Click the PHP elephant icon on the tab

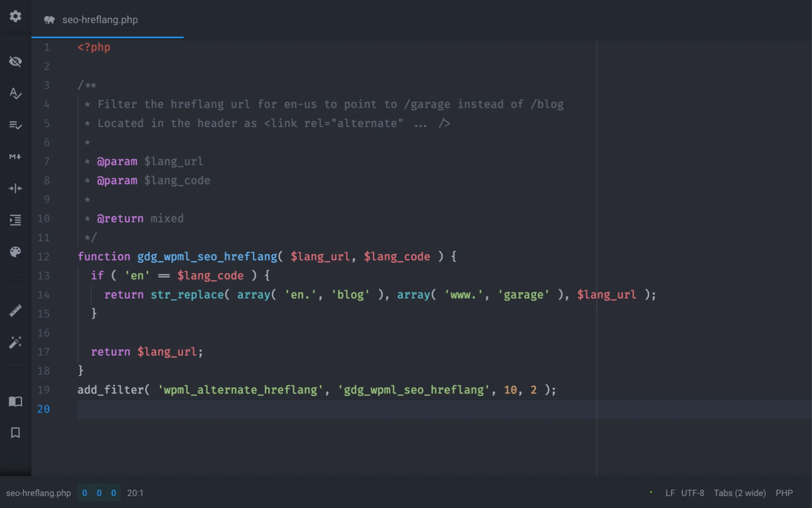tap(49, 19)
